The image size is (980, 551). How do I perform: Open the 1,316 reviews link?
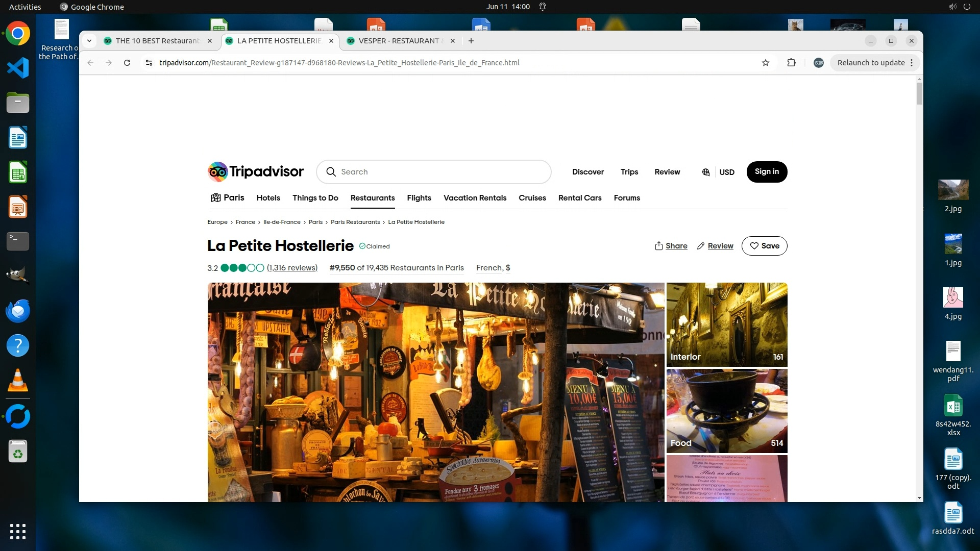tap(292, 268)
